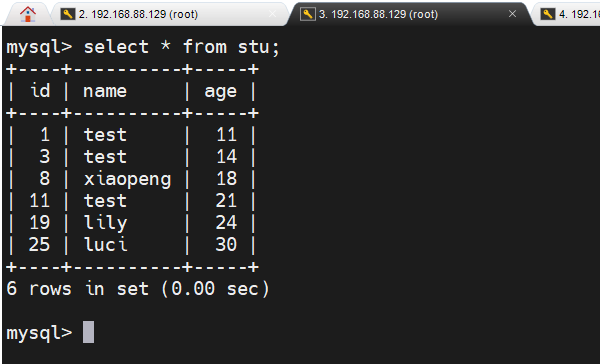Click the key icon on session tab 2
The image size is (600, 364).
[68, 14]
